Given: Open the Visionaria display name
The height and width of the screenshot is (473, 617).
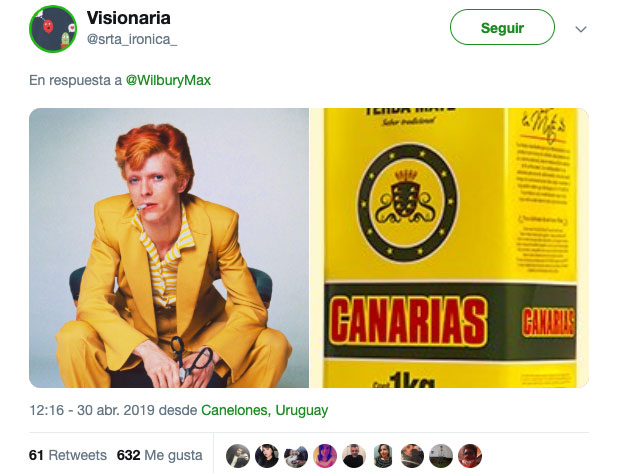Looking at the screenshot, I should pos(128,18).
